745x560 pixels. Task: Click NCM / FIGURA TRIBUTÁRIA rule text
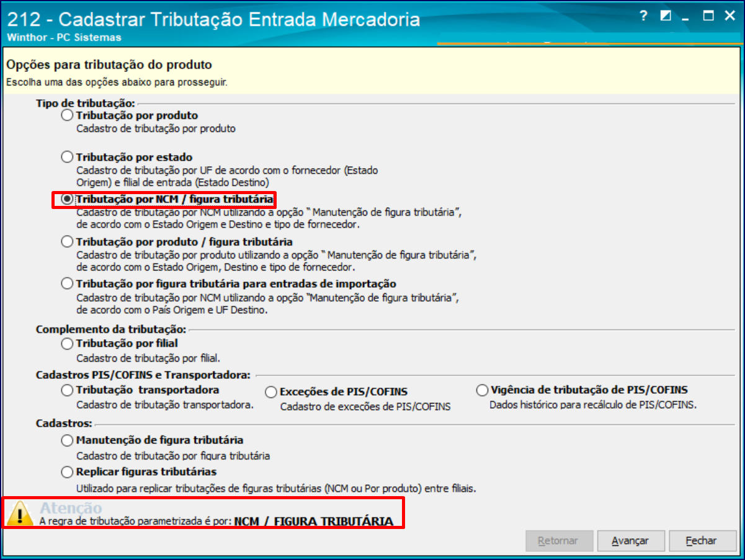314,522
